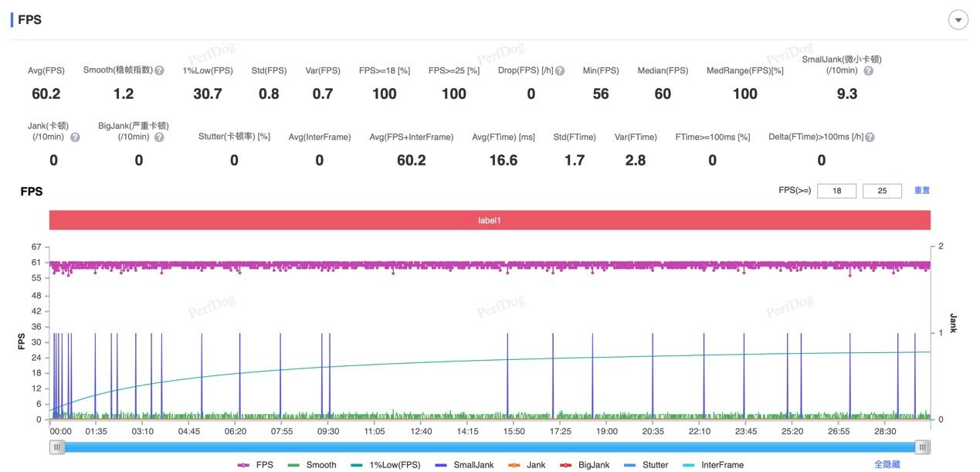Click the SmallJank value 9.3
The image size is (980, 472).
click(x=847, y=94)
